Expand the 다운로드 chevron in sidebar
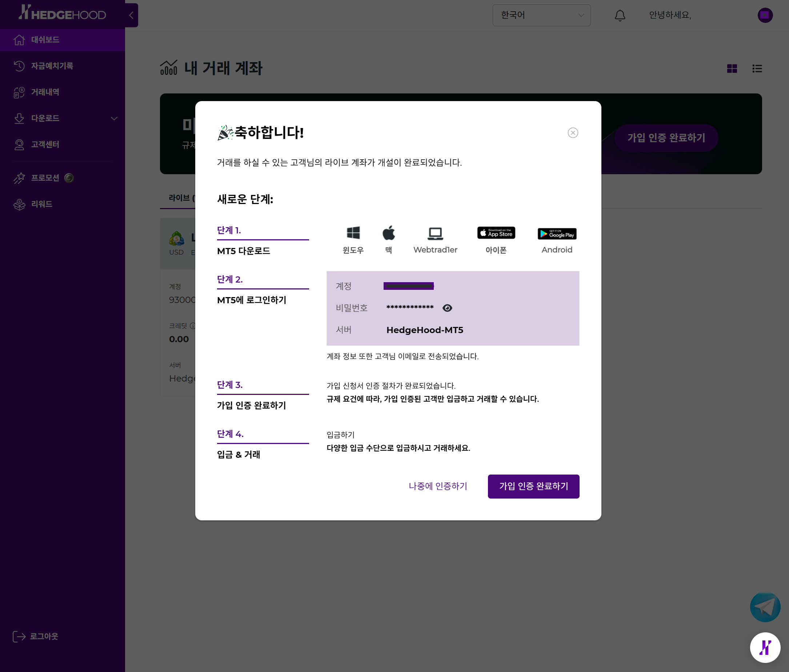This screenshot has width=789, height=672. tap(114, 119)
